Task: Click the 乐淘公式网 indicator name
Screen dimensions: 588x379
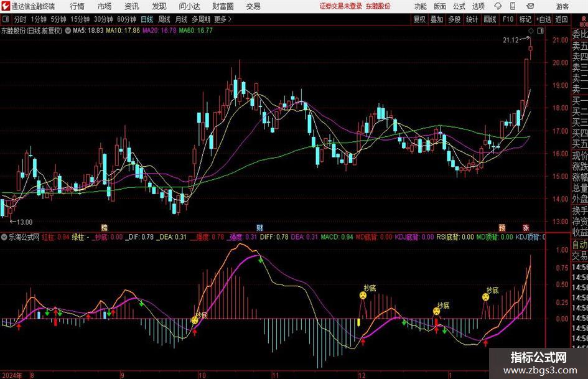Action: coord(24,237)
